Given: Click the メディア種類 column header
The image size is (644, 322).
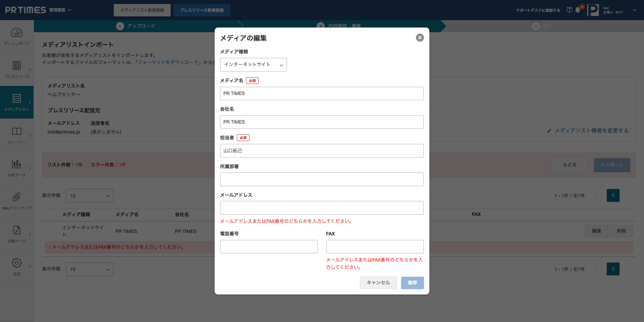Looking at the screenshot, I should (x=76, y=215).
